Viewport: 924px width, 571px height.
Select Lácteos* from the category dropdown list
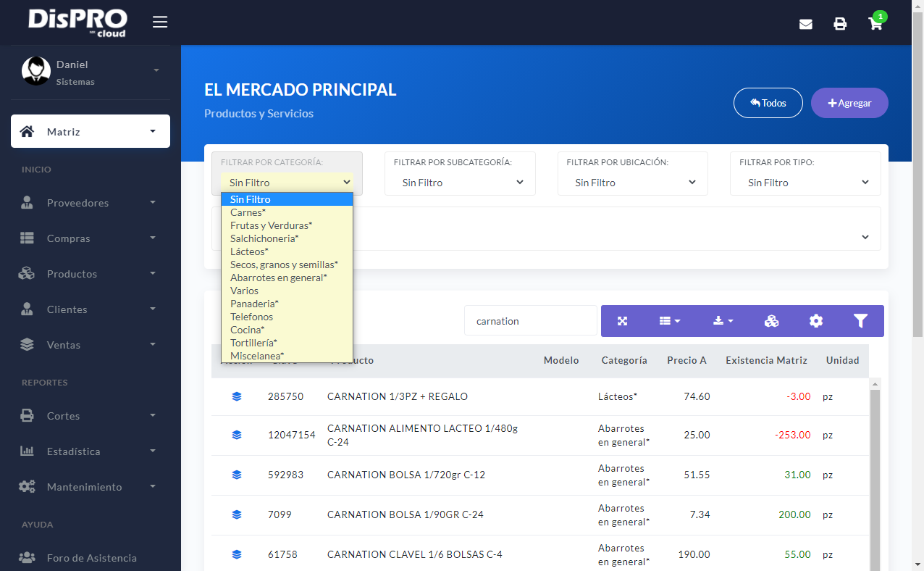pyautogui.click(x=249, y=251)
